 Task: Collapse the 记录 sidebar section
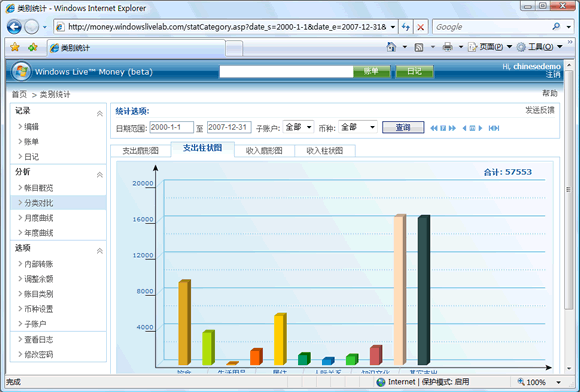point(100,114)
